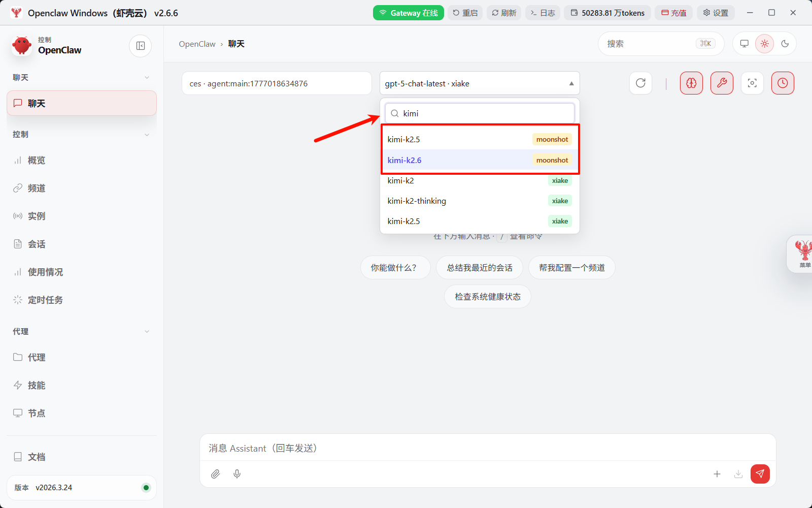Click the message Assistant input area
The width and height of the screenshot is (812, 508).
[488, 448]
